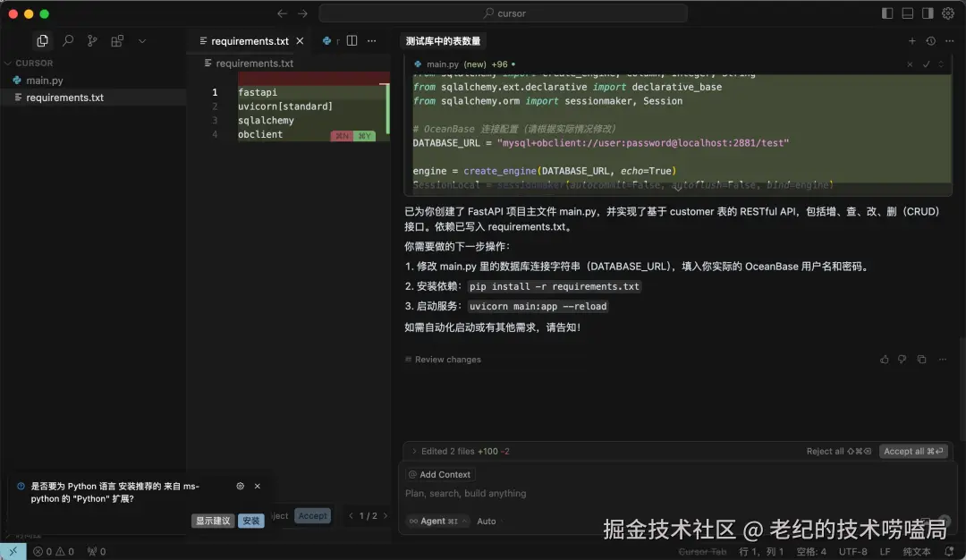Open main.py (new) code block header
This screenshot has width=966, height=560.
coord(466,64)
